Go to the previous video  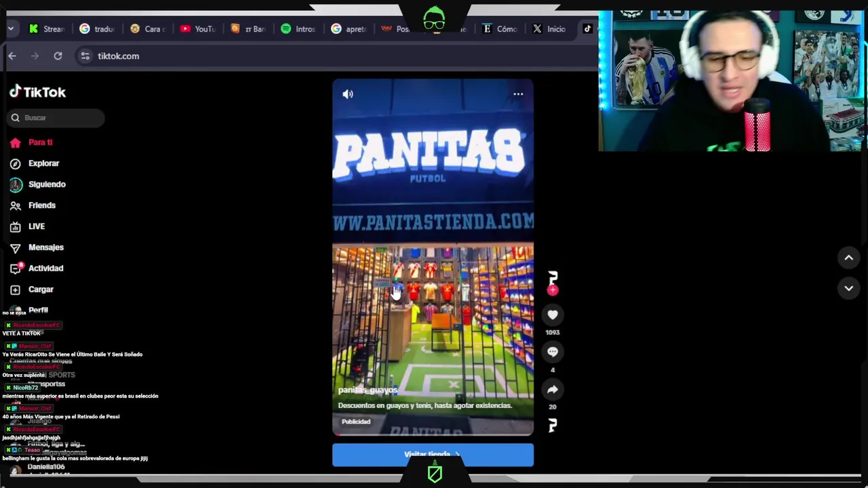[848, 258]
